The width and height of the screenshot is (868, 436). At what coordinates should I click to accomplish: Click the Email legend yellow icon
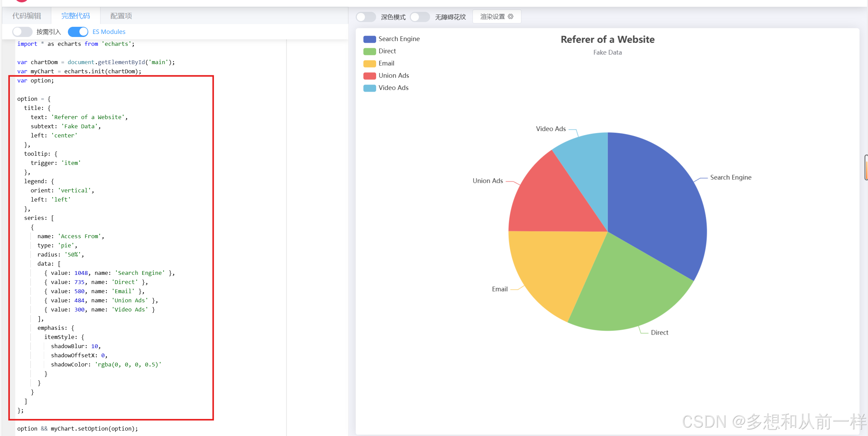(x=369, y=63)
